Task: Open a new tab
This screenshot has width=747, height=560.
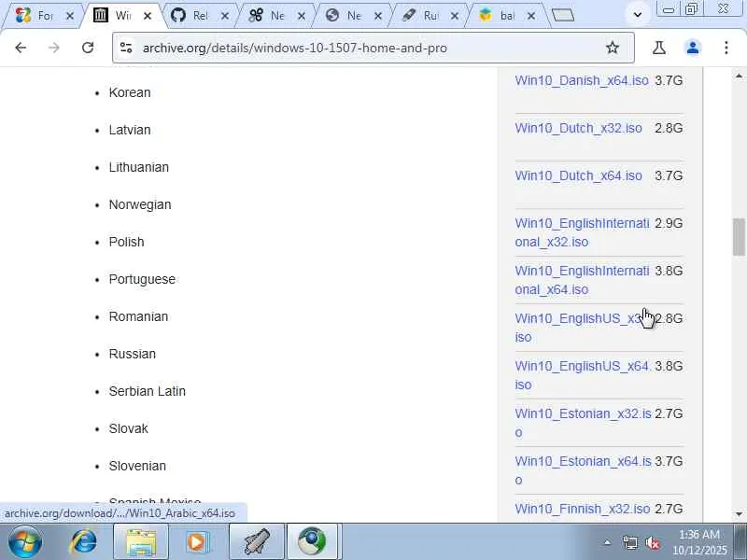Action: pos(563,15)
